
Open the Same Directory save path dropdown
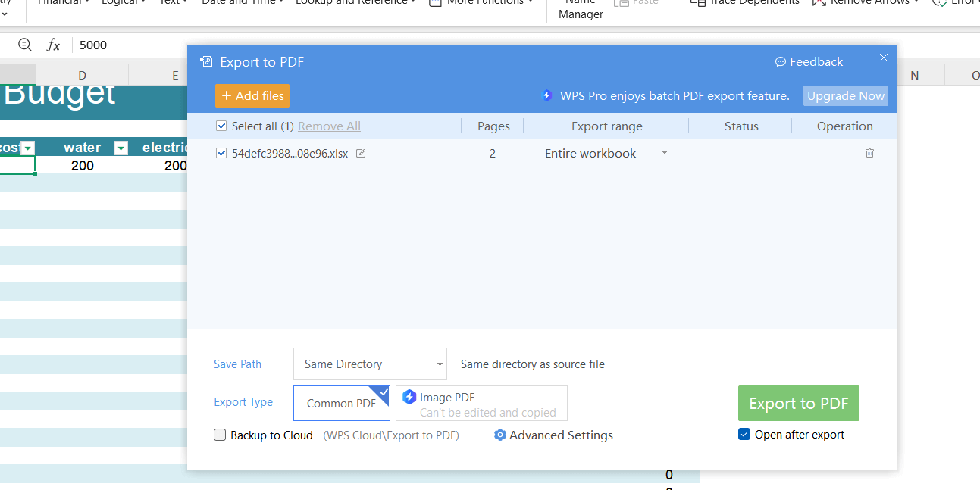tap(370, 364)
